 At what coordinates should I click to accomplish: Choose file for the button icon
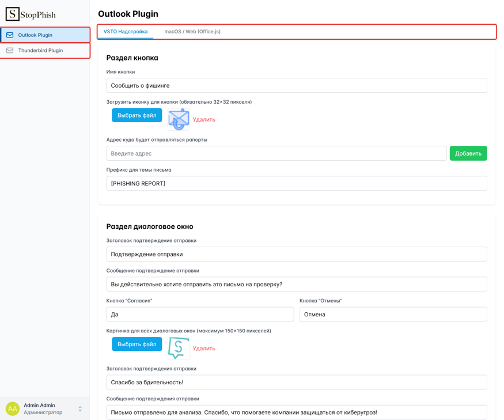tap(137, 115)
